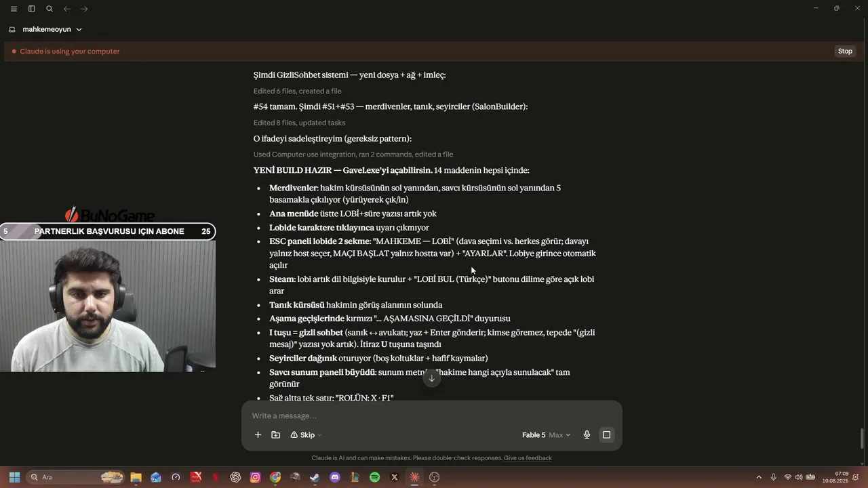Open the Windows Start menu
The width and height of the screenshot is (868, 488).
click(x=14, y=477)
